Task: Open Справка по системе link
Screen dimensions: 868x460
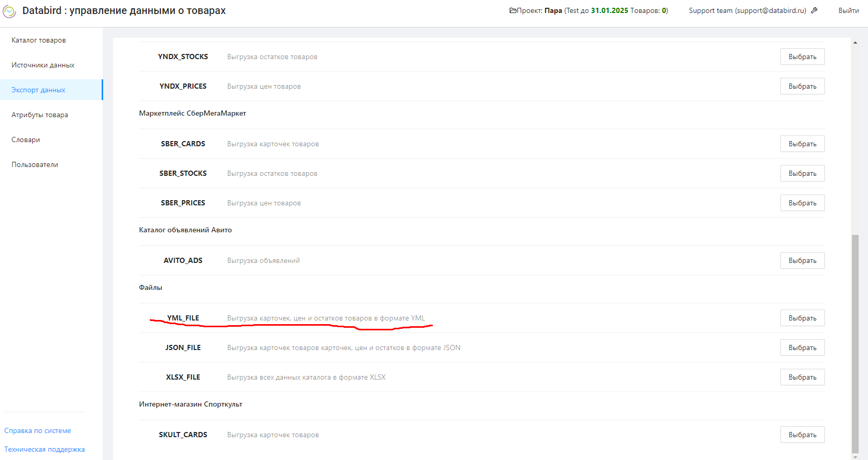Action: (x=38, y=430)
